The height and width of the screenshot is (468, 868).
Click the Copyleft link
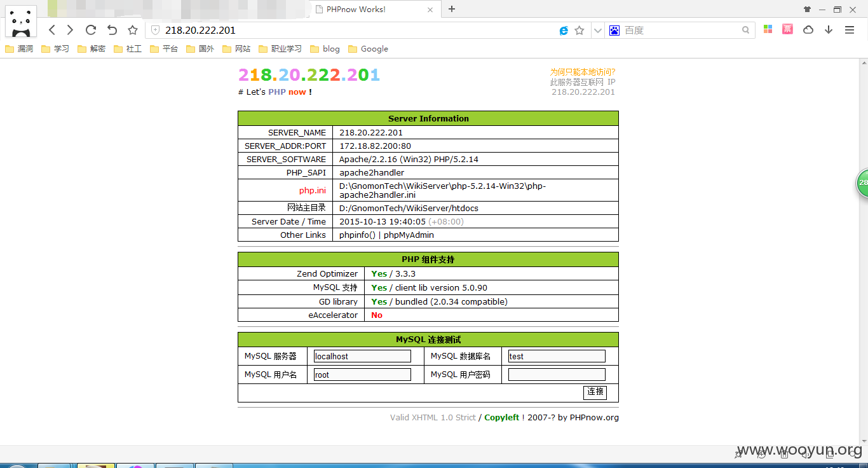pyautogui.click(x=501, y=417)
